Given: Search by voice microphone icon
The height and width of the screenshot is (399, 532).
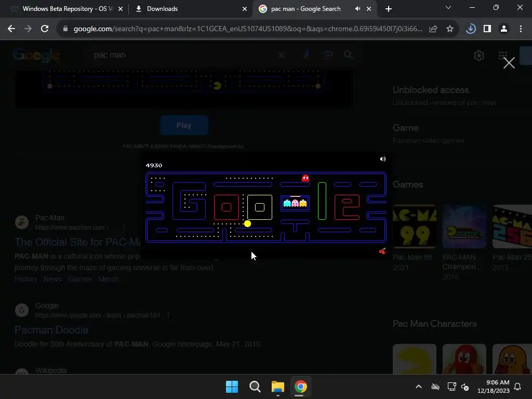Looking at the screenshot, I should pyautogui.click(x=307, y=55).
